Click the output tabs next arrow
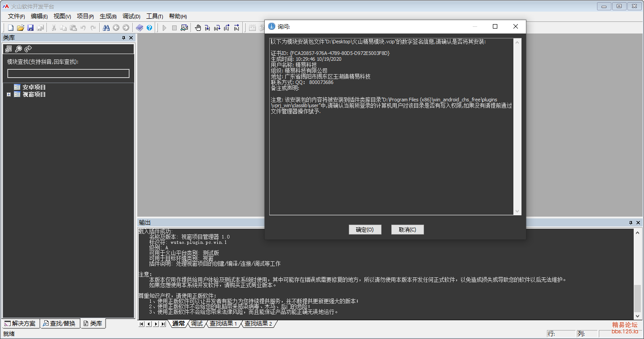 coord(156,324)
